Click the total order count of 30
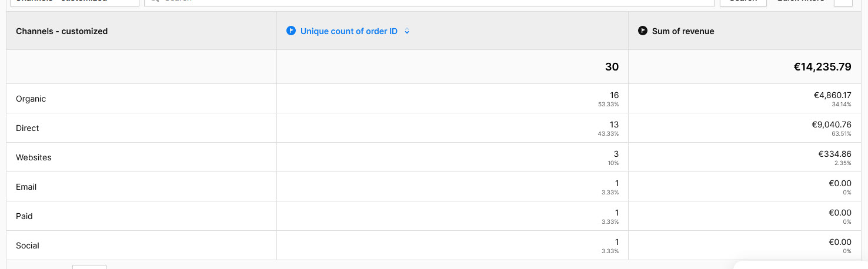868x269 pixels. (612, 67)
